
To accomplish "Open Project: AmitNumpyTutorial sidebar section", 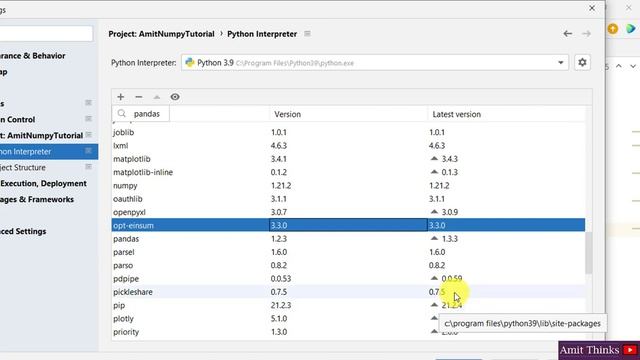I will (x=41, y=136).
